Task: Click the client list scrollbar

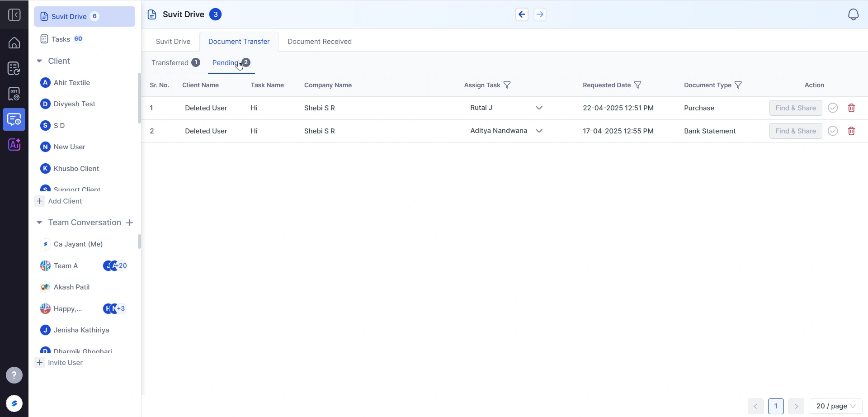Action: coord(139,98)
